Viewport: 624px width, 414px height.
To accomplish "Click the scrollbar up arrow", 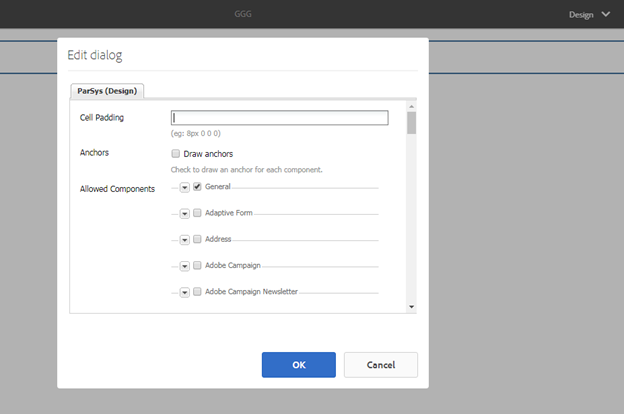I will [411, 105].
